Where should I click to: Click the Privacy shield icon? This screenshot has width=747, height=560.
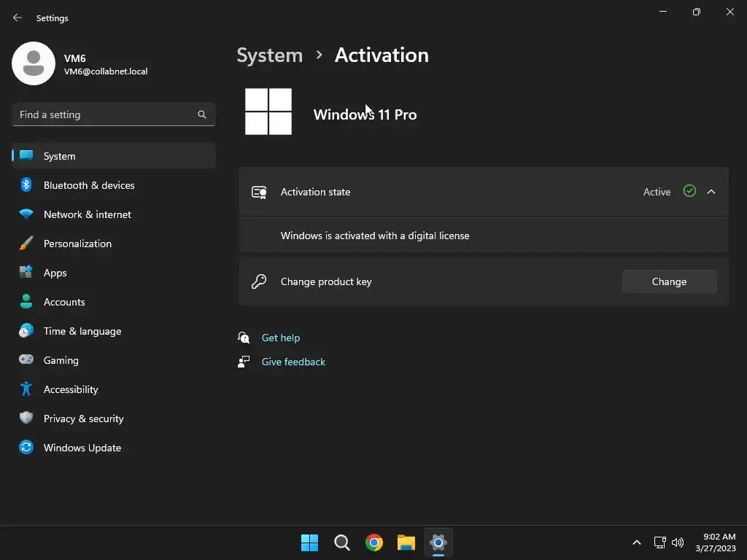(26, 418)
